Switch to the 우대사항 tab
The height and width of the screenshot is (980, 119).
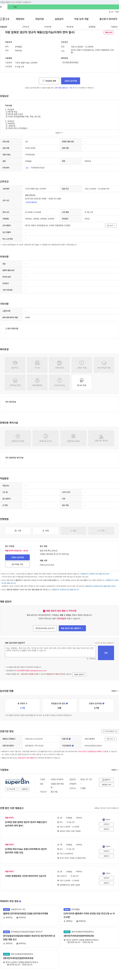point(48,27)
